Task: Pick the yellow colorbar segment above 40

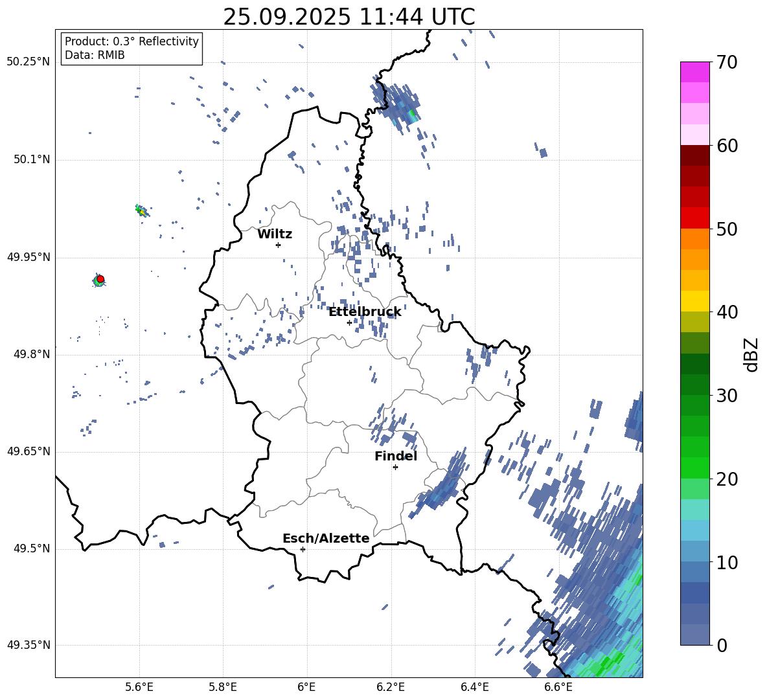Action: pos(694,301)
